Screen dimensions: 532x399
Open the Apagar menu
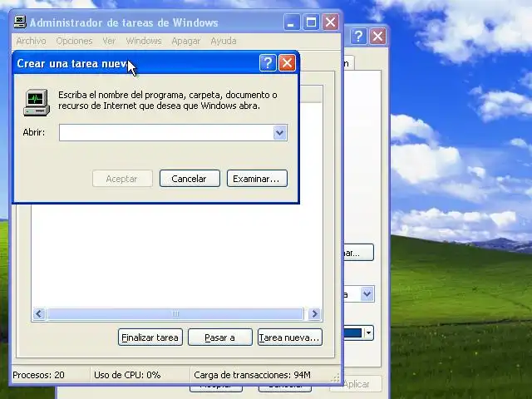click(185, 41)
